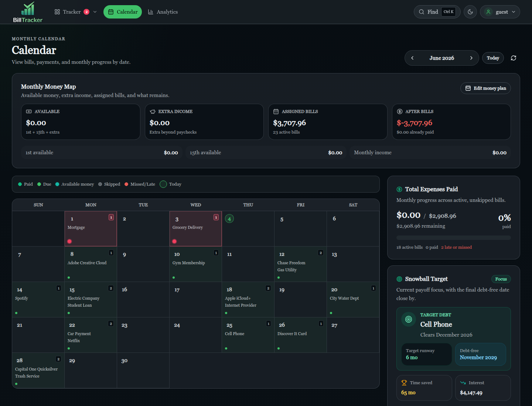Open the Find search field
Image resolution: width=532 pixels, height=406 pixels.
[437, 12]
